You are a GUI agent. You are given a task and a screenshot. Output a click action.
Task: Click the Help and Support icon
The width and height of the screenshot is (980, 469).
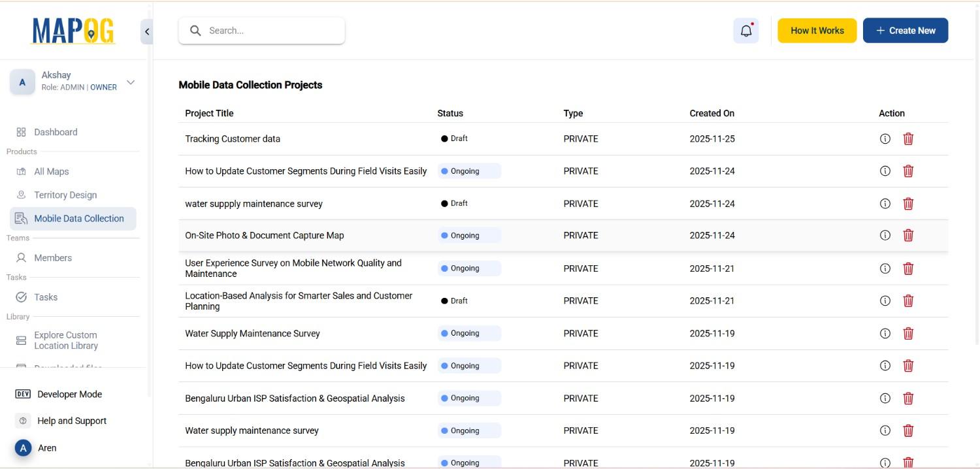click(22, 421)
